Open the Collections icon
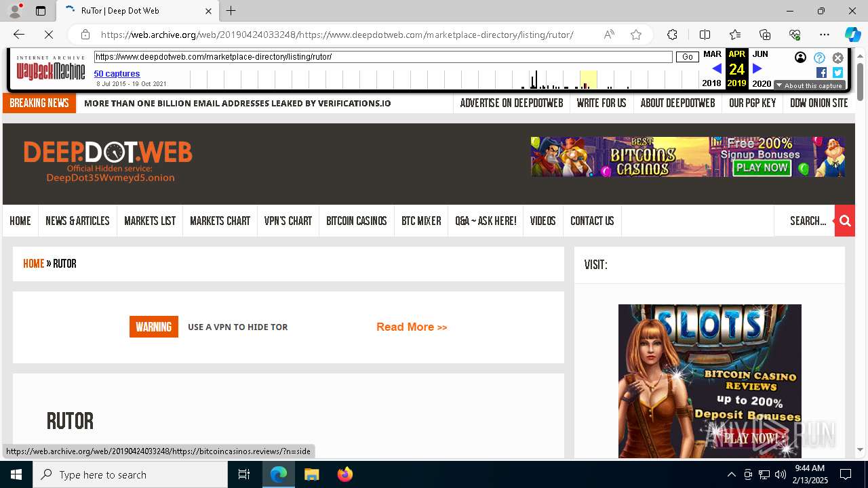This screenshot has height=488, width=868. pyautogui.click(x=765, y=35)
